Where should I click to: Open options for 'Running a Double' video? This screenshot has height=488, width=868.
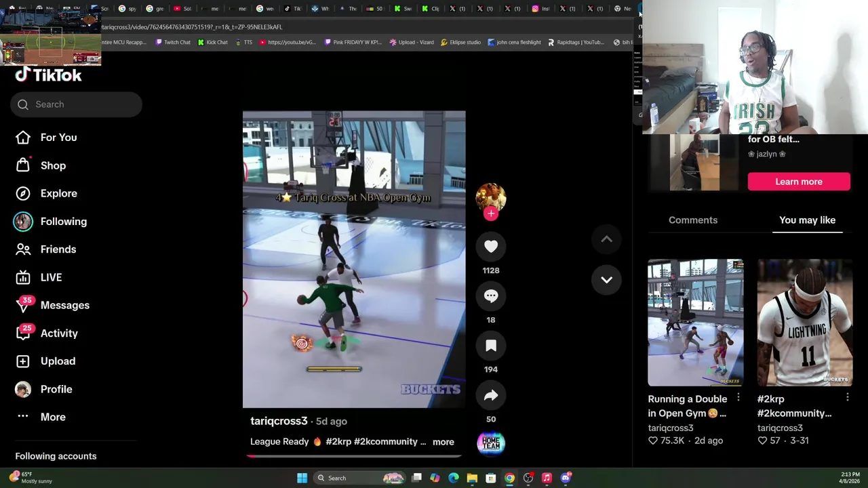(738, 398)
